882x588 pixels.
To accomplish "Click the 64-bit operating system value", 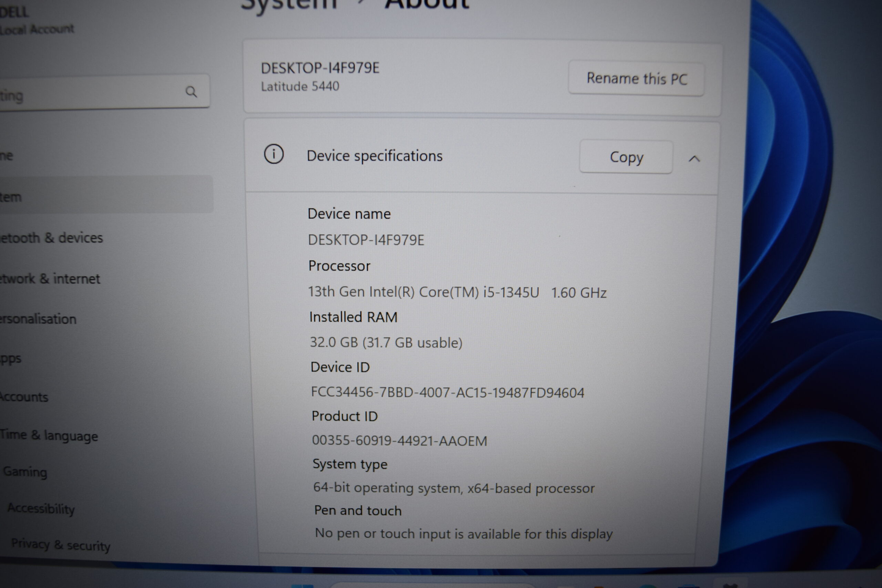I will 454,488.
